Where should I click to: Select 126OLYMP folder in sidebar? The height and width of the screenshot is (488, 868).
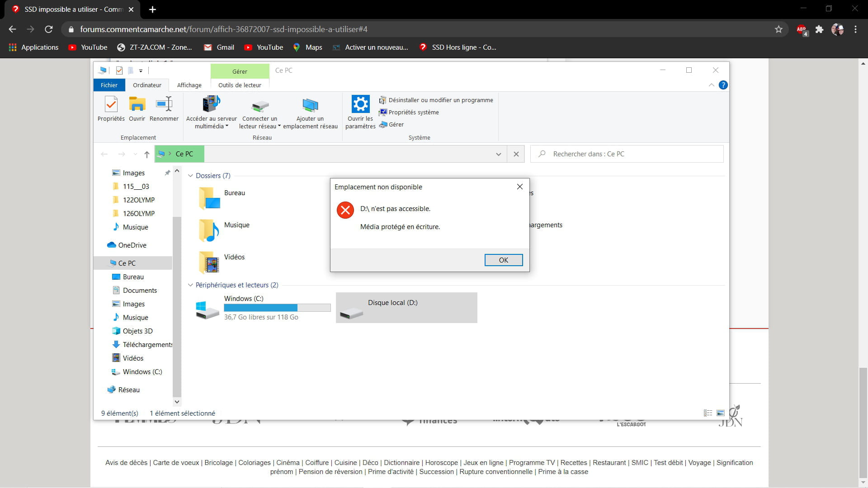(138, 214)
